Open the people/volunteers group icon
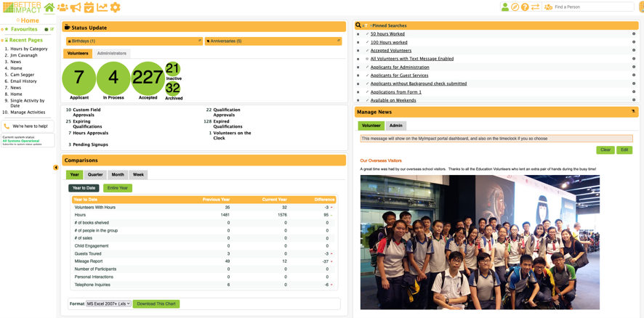The image size is (644, 318). tap(63, 7)
